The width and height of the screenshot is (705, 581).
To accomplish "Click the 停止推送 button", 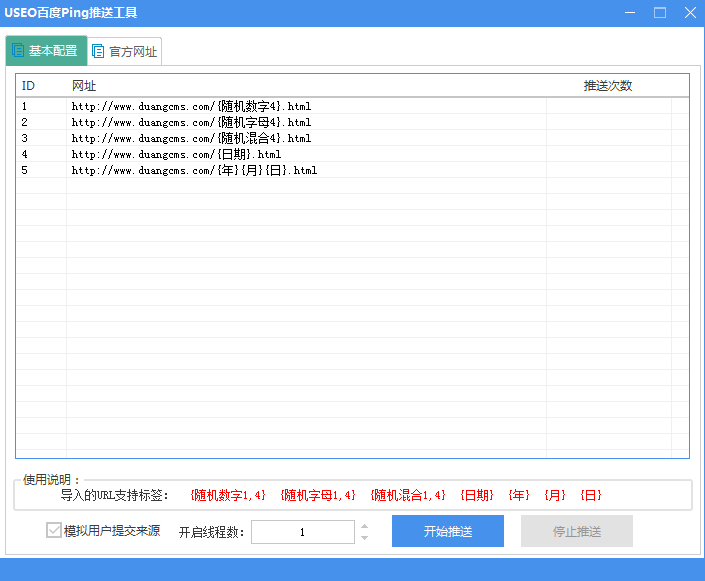I will click(x=577, y=531).
